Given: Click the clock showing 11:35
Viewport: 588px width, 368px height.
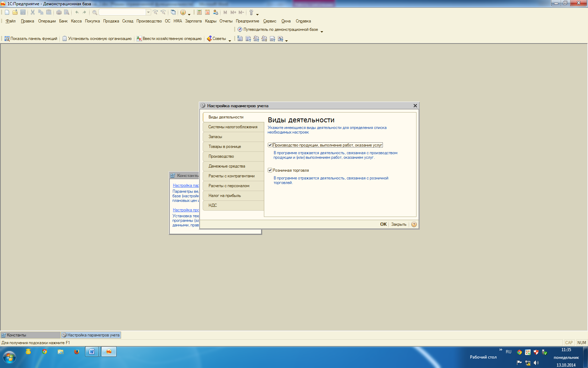Looking at the screenshot, I should tap(566, 350).
